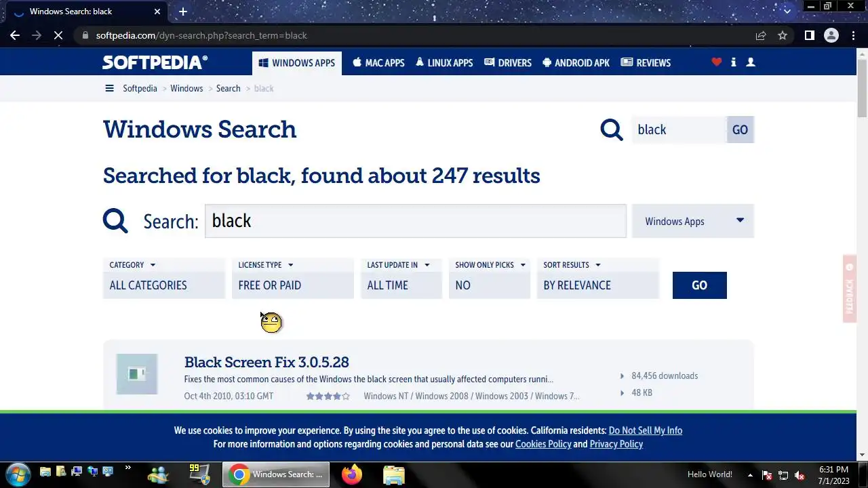Open the Mac Apps tab
The height and width of the screenshot is (488, 868).
pyautogui.click(x=378, y=62)
